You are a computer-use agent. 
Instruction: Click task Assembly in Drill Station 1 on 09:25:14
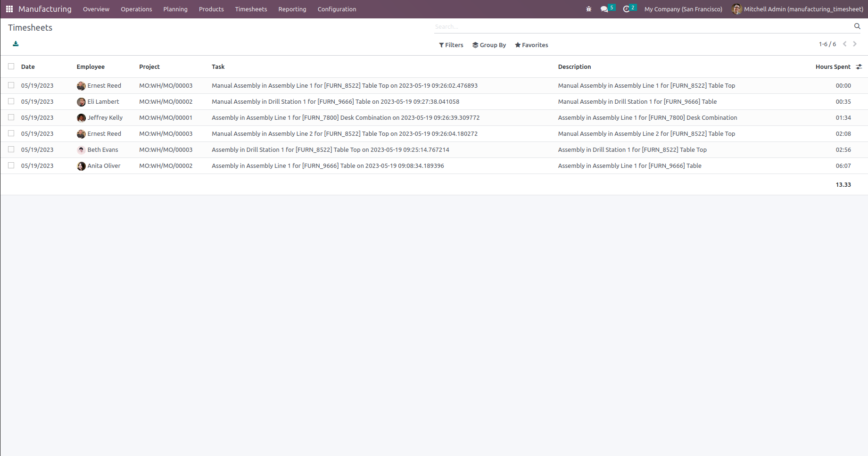click(x=331, y=150)
